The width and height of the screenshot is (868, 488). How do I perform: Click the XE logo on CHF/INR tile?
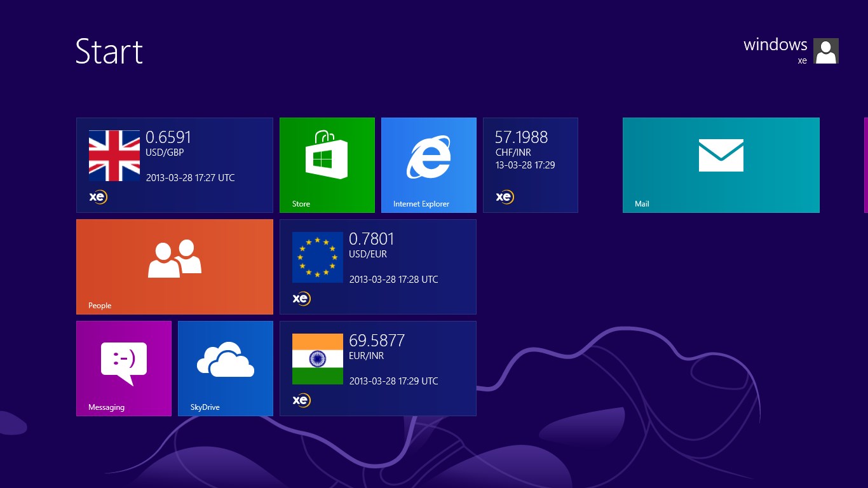pos(505,197)
